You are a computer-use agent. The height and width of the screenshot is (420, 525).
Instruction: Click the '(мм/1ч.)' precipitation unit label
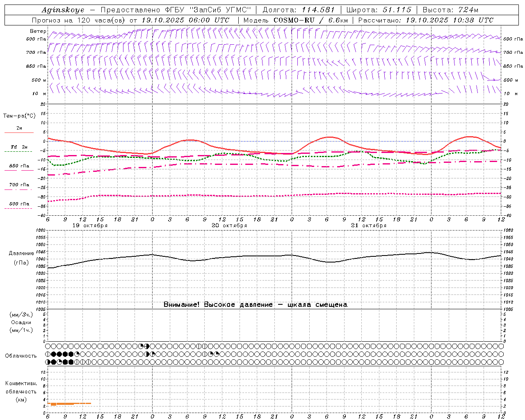(x=21, y=330)
